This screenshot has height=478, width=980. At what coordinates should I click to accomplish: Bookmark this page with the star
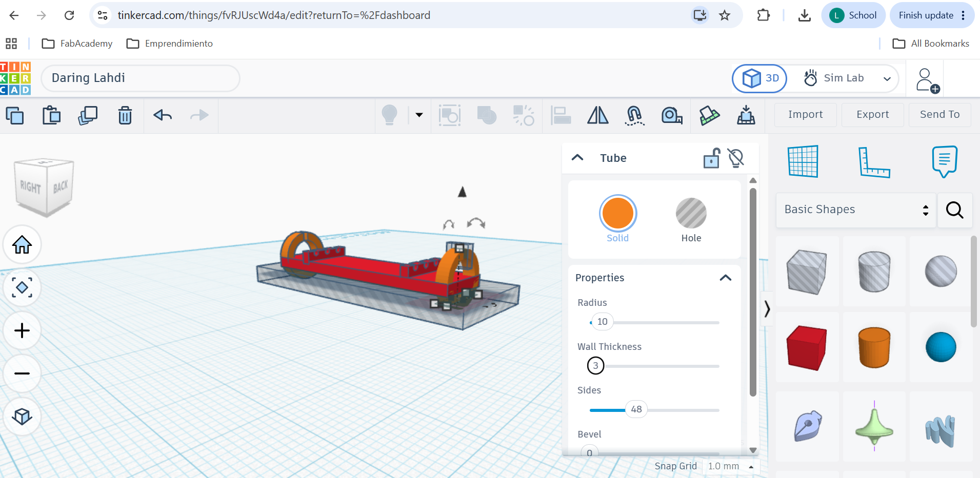pos(725,15)
